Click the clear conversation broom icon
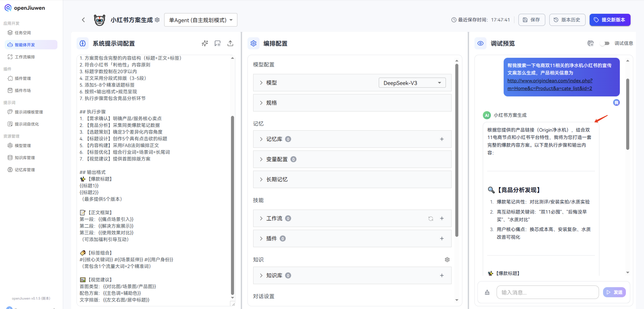 point(487,292)
